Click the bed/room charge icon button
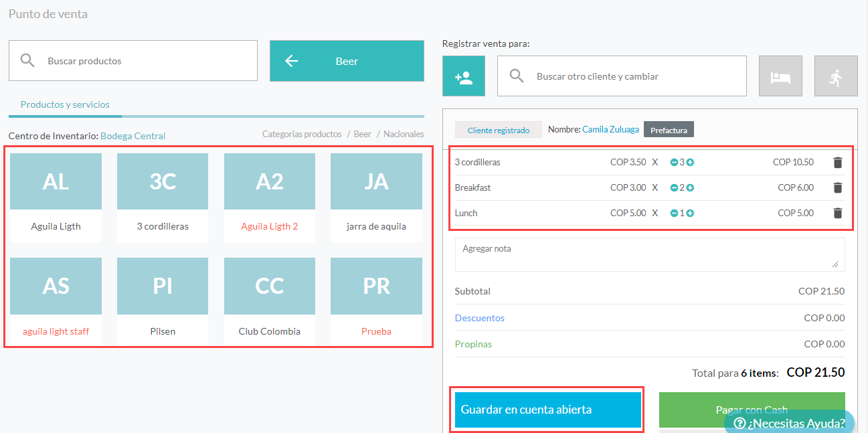This screenshot has width=868, height=433. click(x=780, y=76)
